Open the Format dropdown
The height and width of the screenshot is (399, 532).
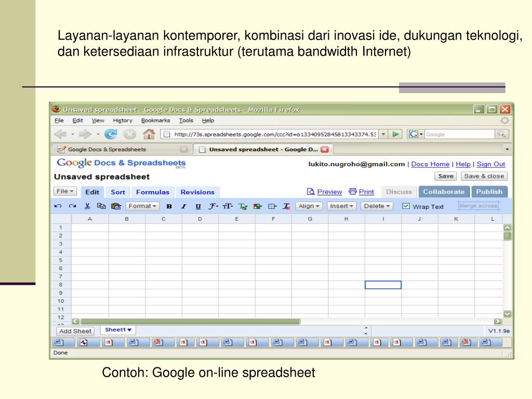(x=142, y=206)
